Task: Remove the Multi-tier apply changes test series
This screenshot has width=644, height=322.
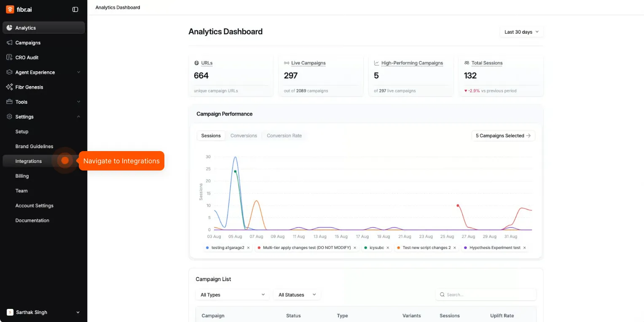Action: pos(355,248)
